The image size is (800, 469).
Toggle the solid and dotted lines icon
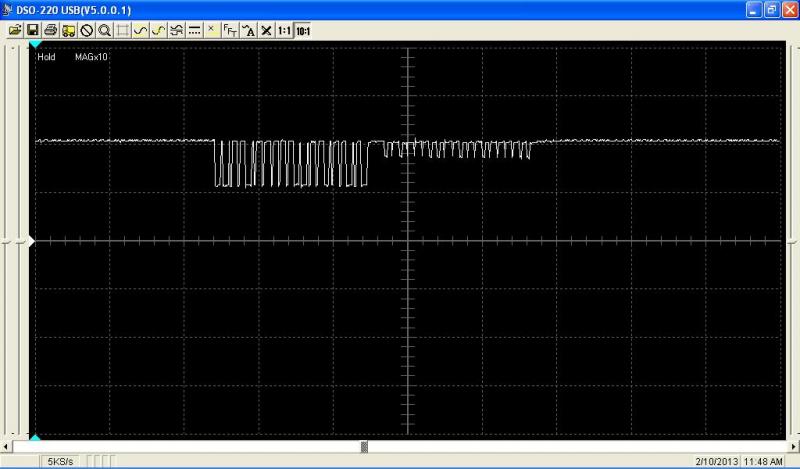(194, 31)
